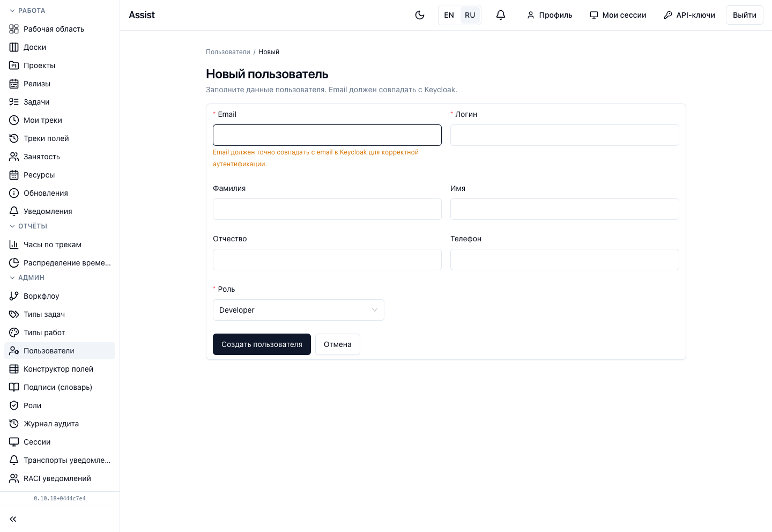This screenshot has height=532, width=772.
Task: Click the Выйти button
Action: tap(745, 15)
